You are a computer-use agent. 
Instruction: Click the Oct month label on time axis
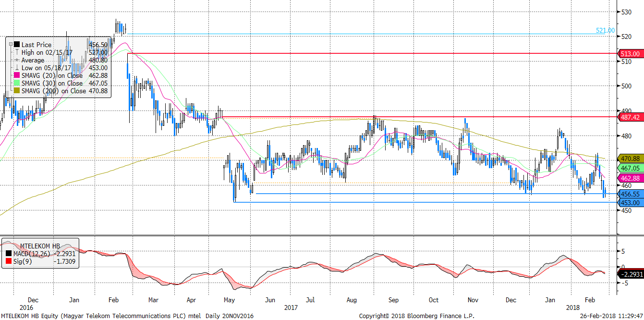pos(434,300)
